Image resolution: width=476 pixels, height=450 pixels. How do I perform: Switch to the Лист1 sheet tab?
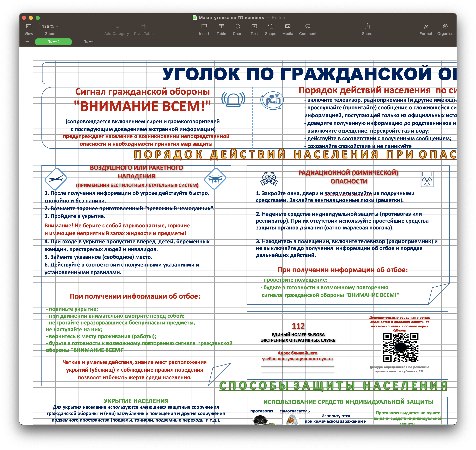point(89,42)
